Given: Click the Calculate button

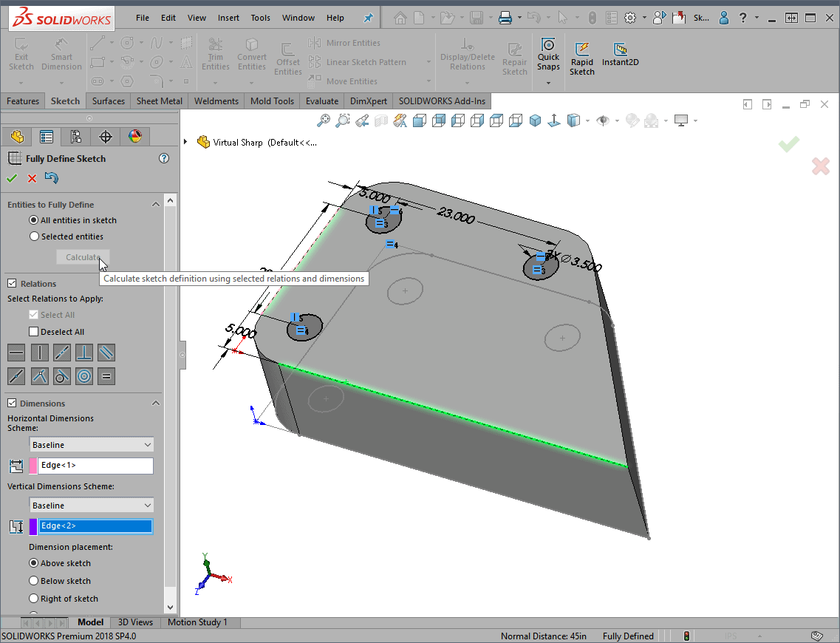Looking at the screenshot, I should [x=83, y=257].
